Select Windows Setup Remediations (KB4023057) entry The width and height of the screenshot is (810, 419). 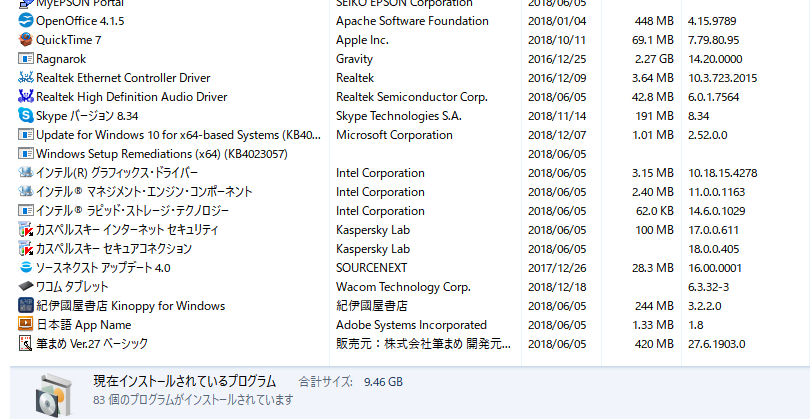pyautogui.click(x=162, y=154)
